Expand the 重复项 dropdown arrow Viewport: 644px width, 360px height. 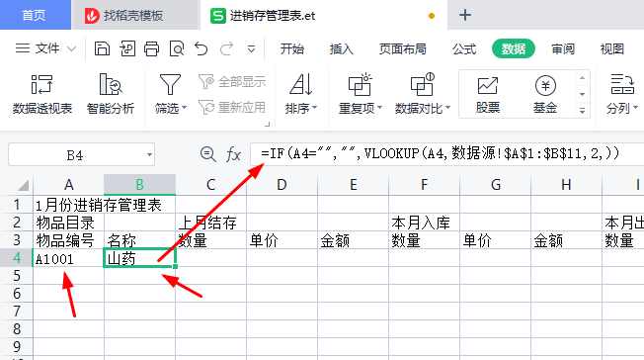tap(379, 108)
